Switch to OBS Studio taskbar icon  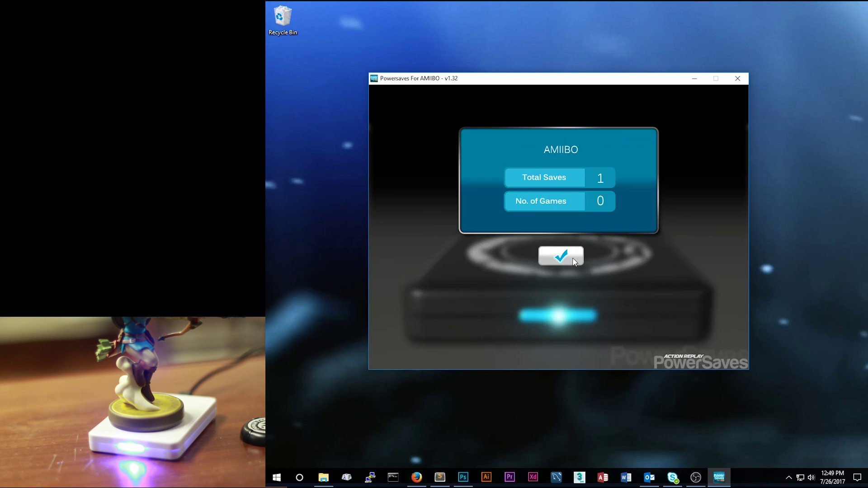click(x=696, y=477)
